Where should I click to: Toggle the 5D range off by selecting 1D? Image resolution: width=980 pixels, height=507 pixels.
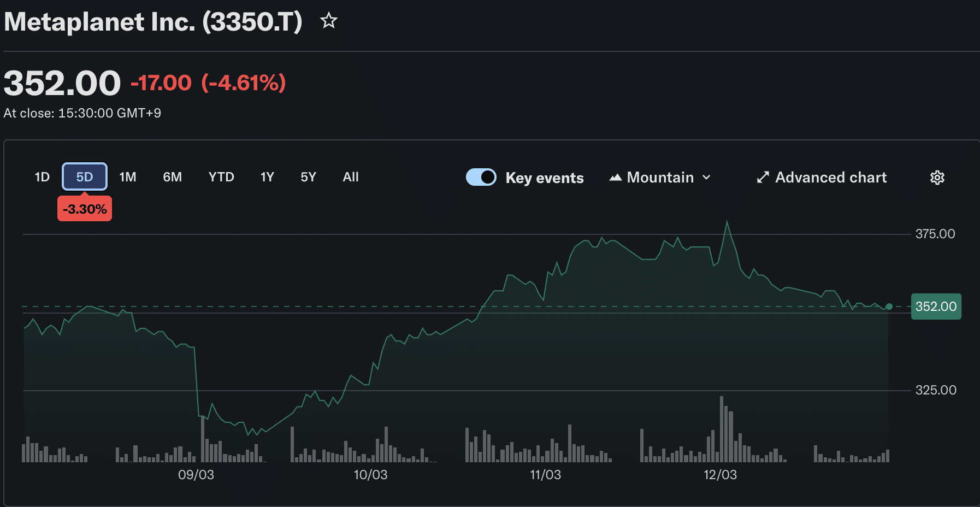(x=42, y=176)
